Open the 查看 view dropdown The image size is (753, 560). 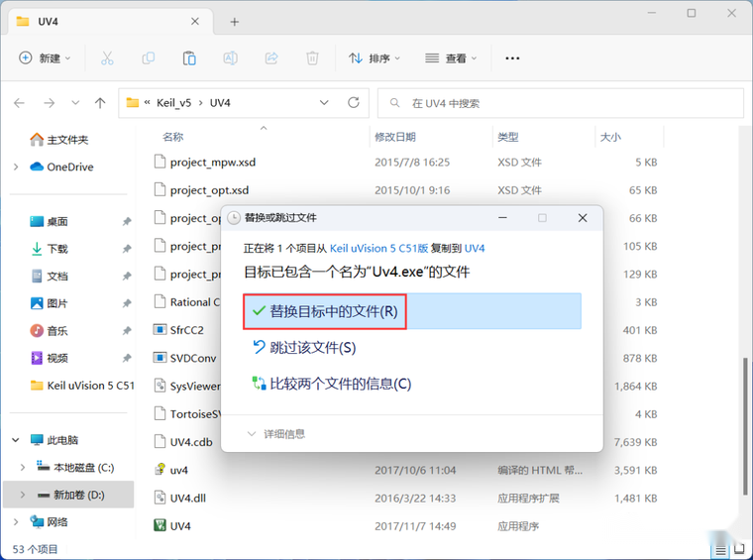click(451, 58)
